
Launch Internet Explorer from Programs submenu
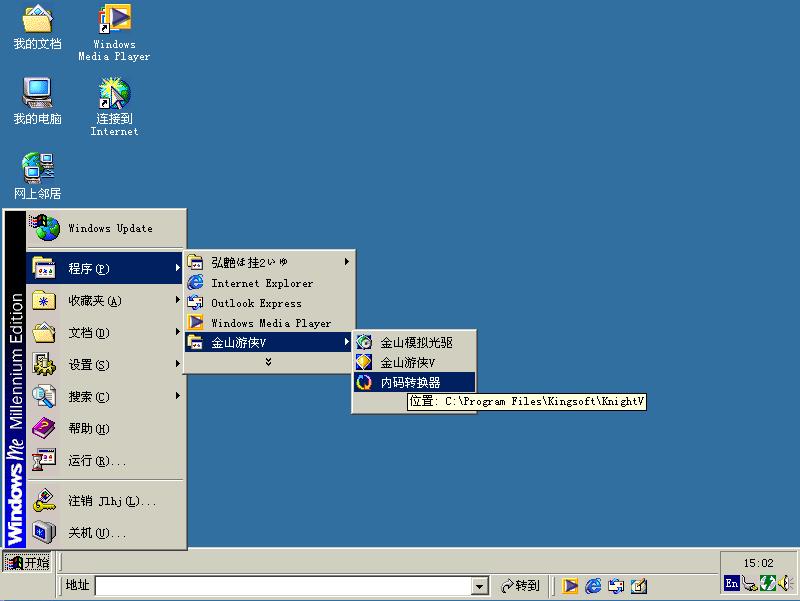coord(269,283)
